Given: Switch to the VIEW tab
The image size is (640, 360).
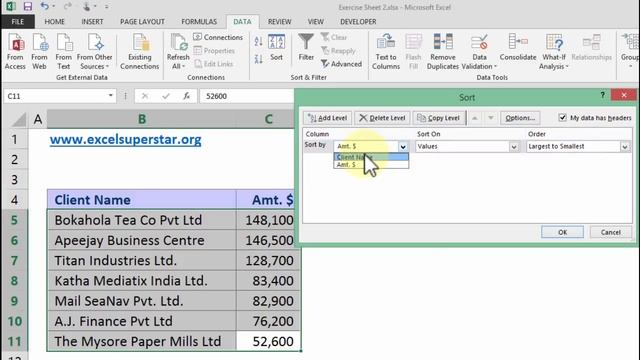Looking at the screenshot, I should pyautogui.click(x=316, y=22).
